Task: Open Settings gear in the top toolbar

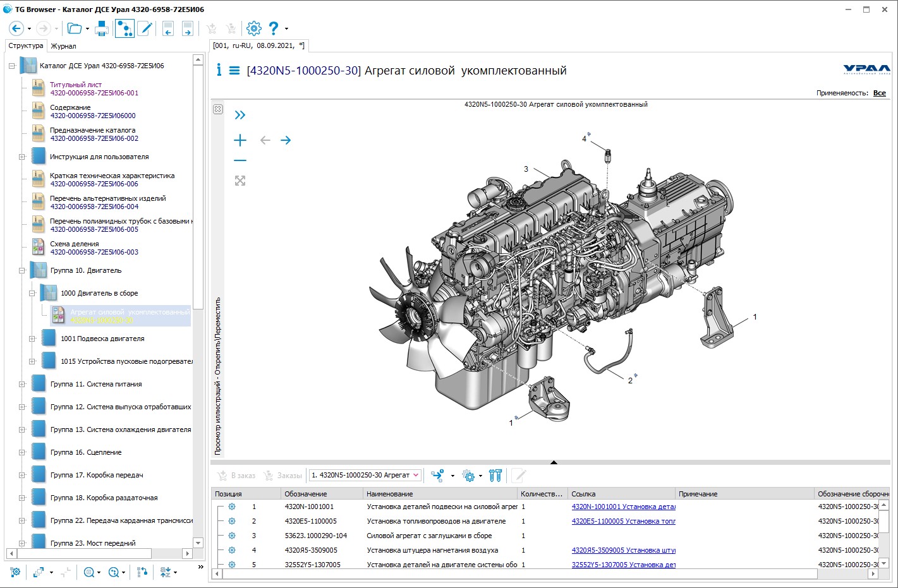Action: (x=254, y=28)
